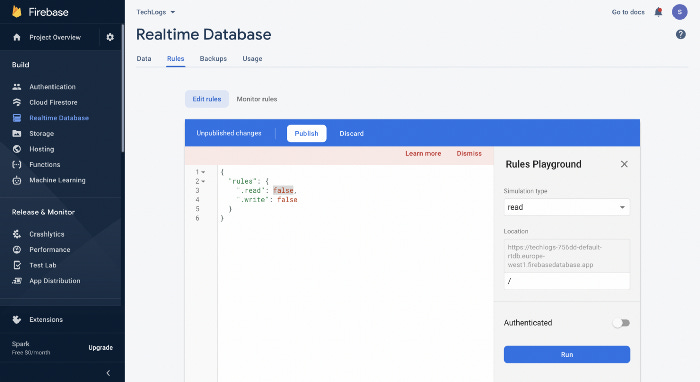Switch to Monitor rules
The width and height of the screenshot is (700, 382).
tap(257, 99)
